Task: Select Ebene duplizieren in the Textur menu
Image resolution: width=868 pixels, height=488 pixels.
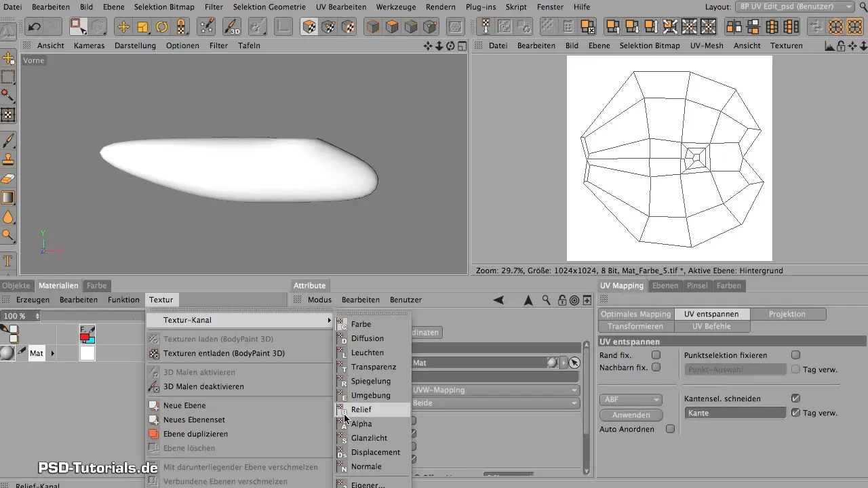Action: click(x=195, y=434)
